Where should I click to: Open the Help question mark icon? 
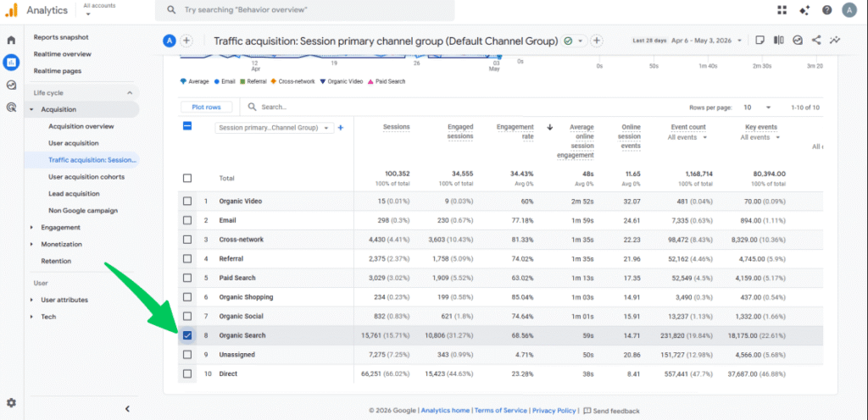826,10
